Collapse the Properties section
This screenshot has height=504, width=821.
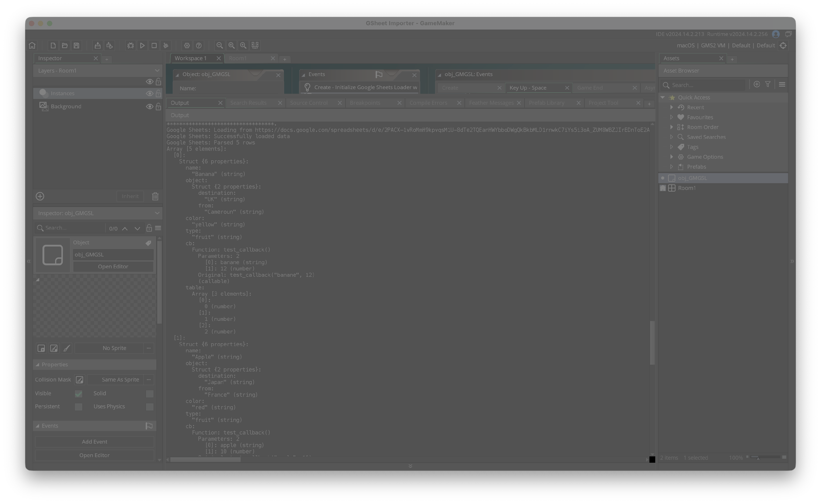[x=38, y=365]
